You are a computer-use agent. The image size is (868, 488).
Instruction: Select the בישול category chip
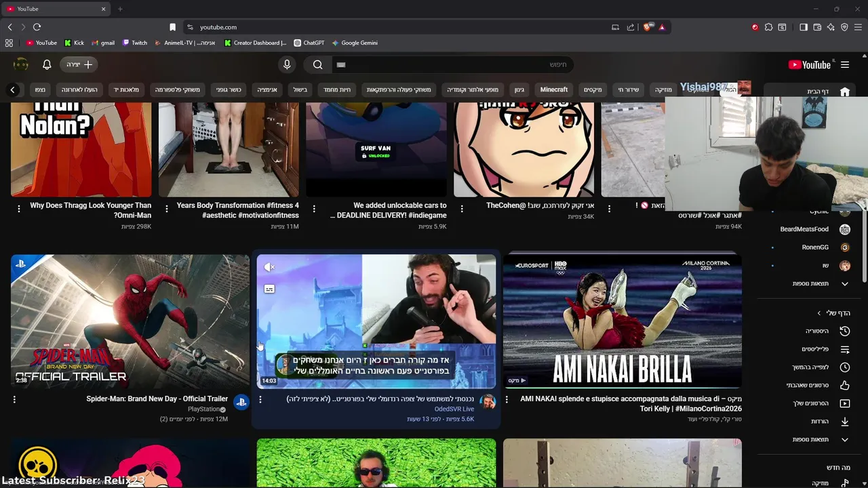tap(300, 89)
